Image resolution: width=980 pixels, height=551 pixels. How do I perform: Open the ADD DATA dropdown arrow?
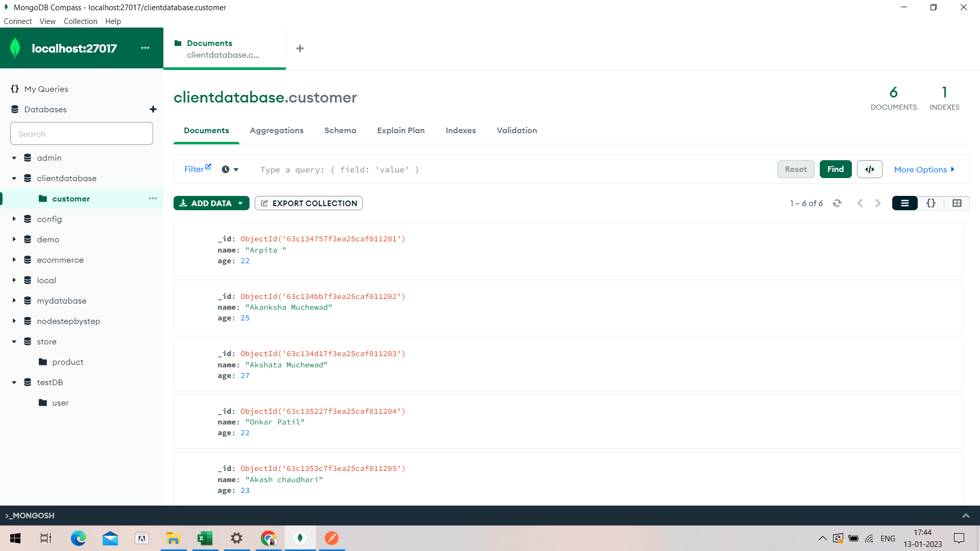(240, 203)
